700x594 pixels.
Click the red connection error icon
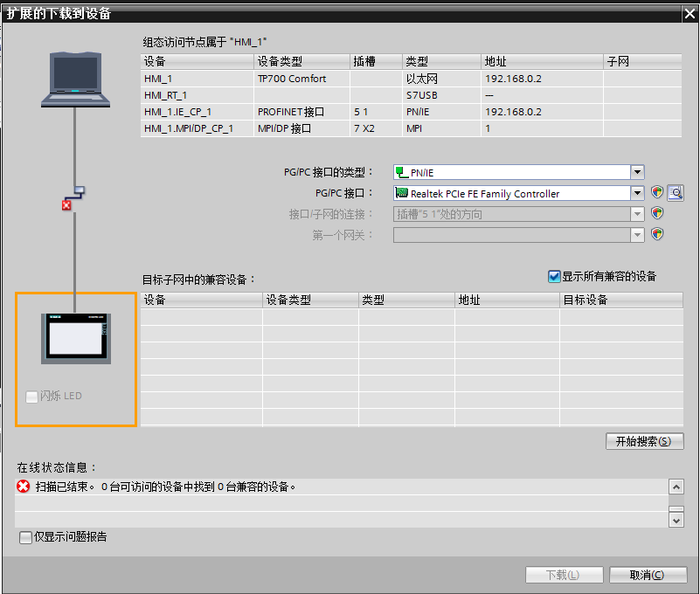click(66, 205)
